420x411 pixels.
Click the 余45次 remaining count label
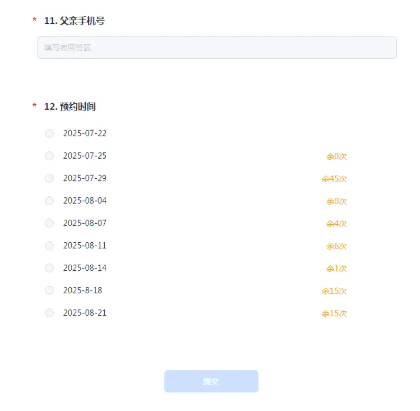(334, 179)
